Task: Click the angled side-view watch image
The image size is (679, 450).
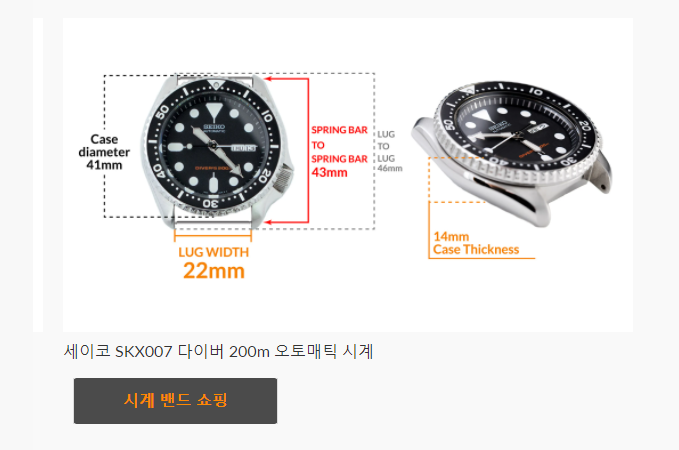Action: [x=512, y=152]
